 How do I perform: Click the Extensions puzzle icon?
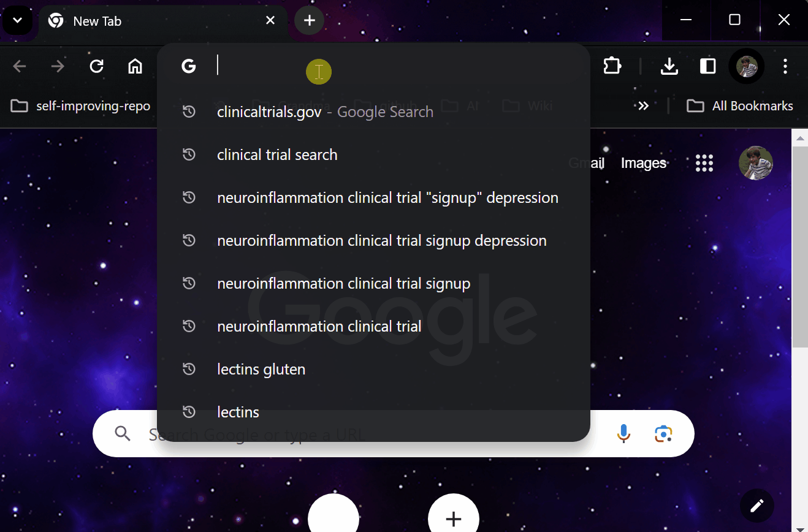(x=612, y=66)
